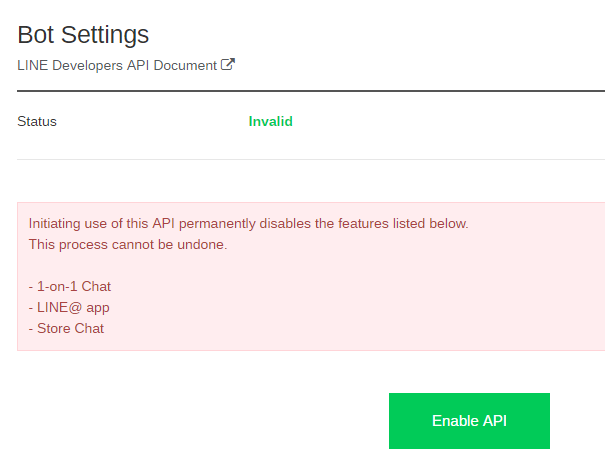Click 'This process cannot be undone.' text
The height and width of the screenshot is (472, 605).
[x=128, y=244]
